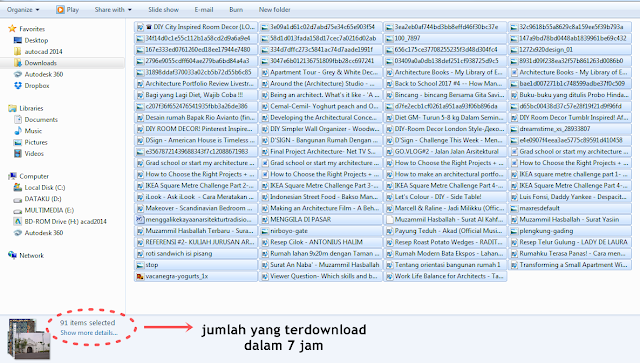Click the Pictures library icon
Image resolution: width=640 pixels, height=363 pixels.
coord(18,142)
